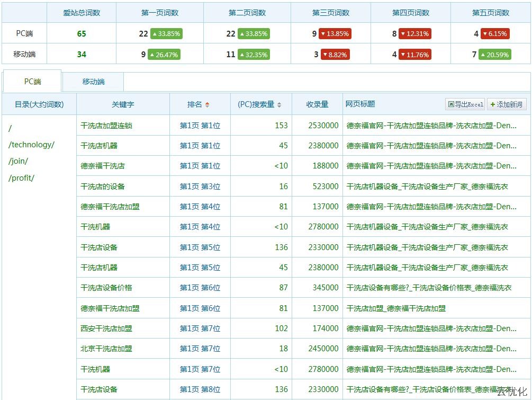
Task: Open rank 第1页 第3位 for 干洗店的设备
Action: 200,186
